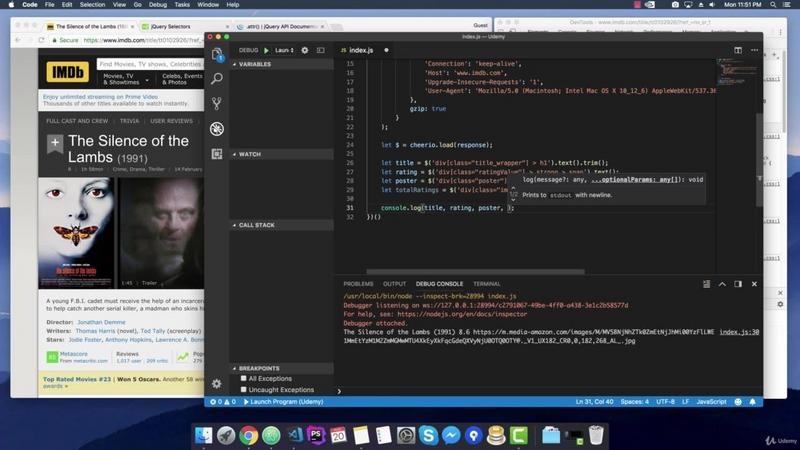This screenshot has width=800, height=450.
Task: Click the editor vertical scrollbar
Action: (759, 160)
